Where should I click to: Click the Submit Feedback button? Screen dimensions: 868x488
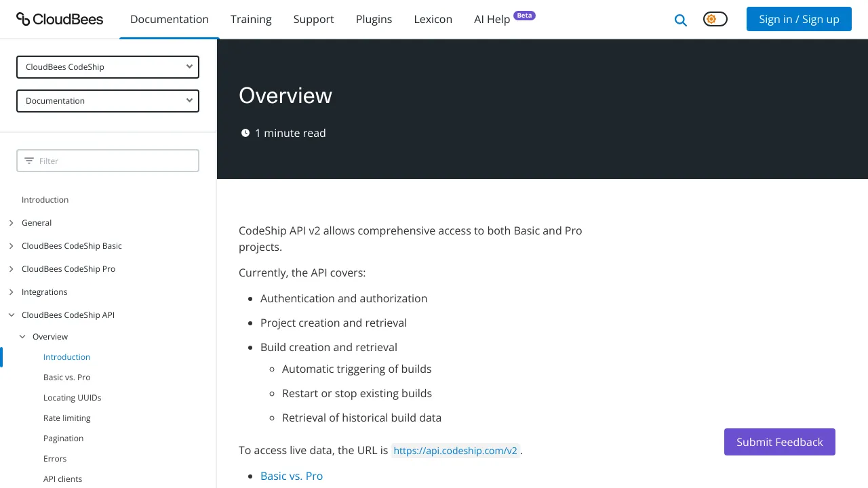click(780, 442)
